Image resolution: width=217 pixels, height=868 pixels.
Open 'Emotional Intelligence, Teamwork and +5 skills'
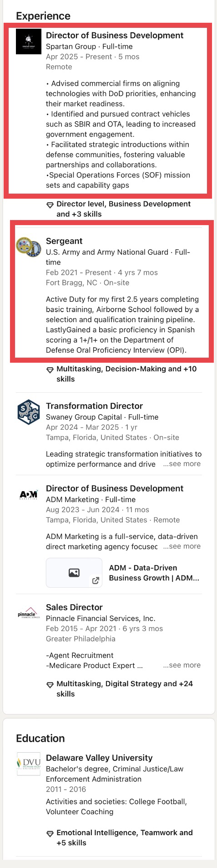[x=125, y=837]
